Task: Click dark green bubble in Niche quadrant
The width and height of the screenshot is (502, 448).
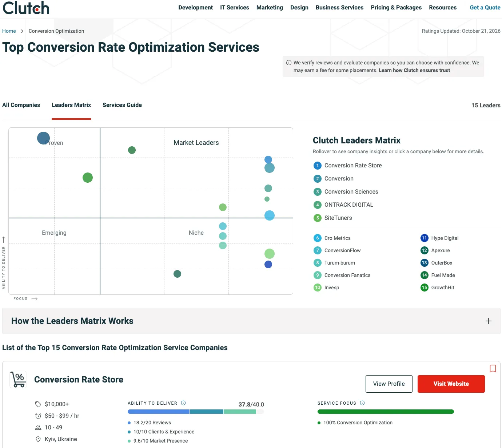Action: (177, 274)
